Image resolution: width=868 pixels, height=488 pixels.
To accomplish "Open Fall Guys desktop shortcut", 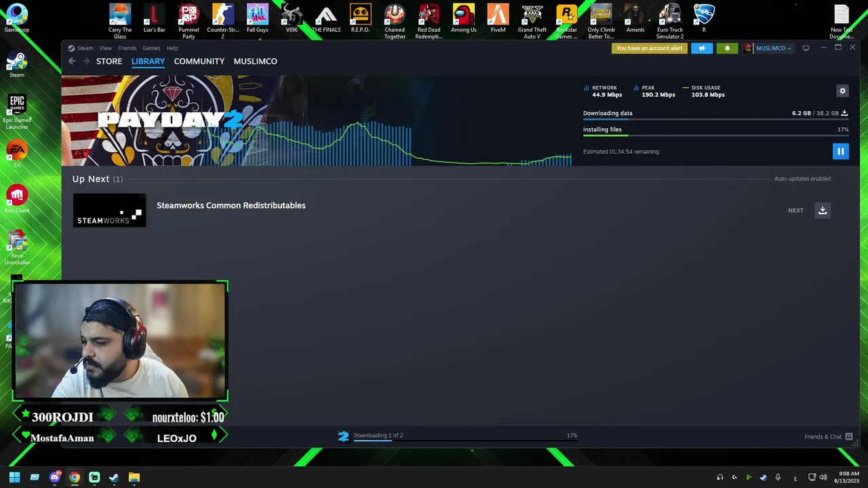I will [x=257, y=18].
